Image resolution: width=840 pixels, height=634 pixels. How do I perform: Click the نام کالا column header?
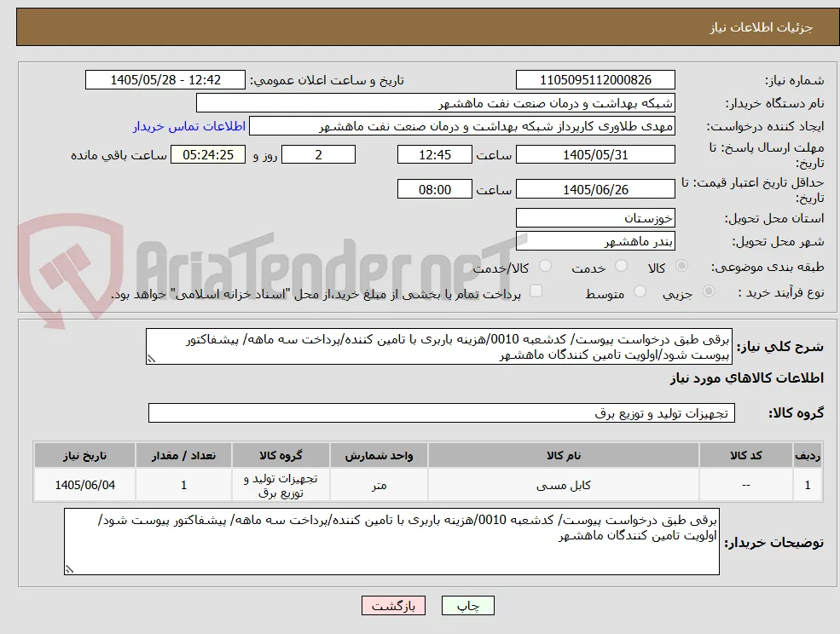(563, 455)
